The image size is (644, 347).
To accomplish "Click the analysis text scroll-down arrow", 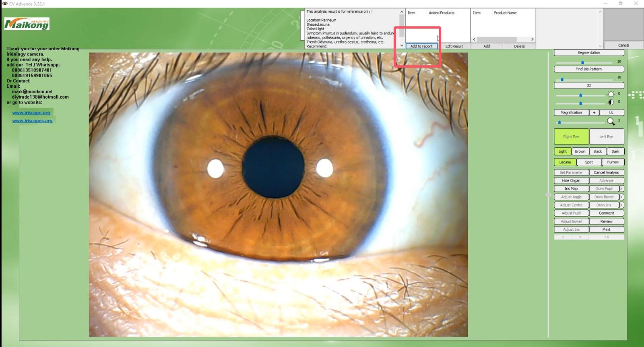I will coord(402,46).
